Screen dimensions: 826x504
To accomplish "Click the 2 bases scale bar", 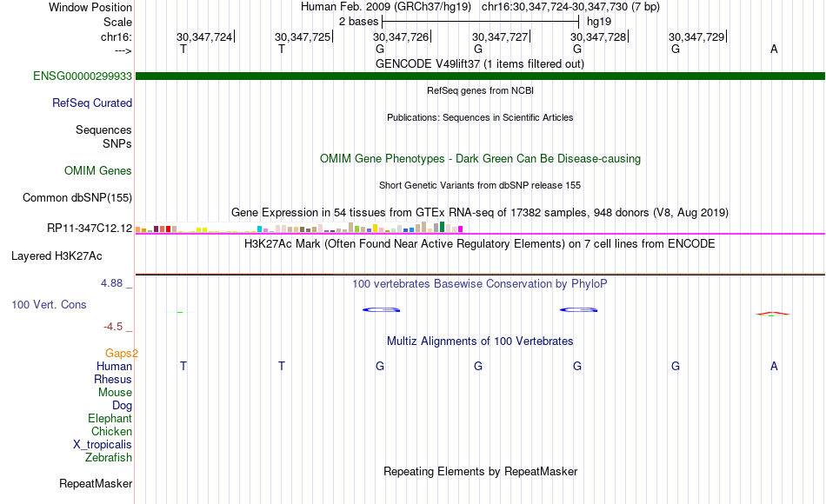I will click(481, 22).
